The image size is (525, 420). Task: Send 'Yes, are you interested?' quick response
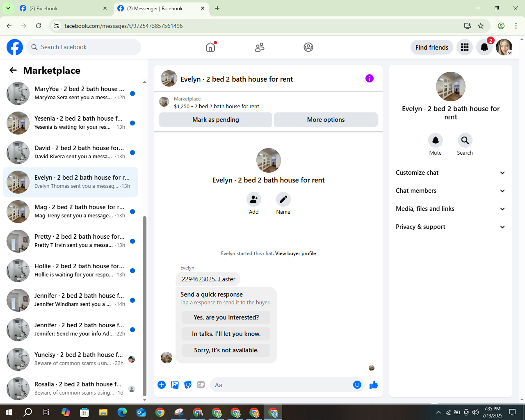pos(226,317)
